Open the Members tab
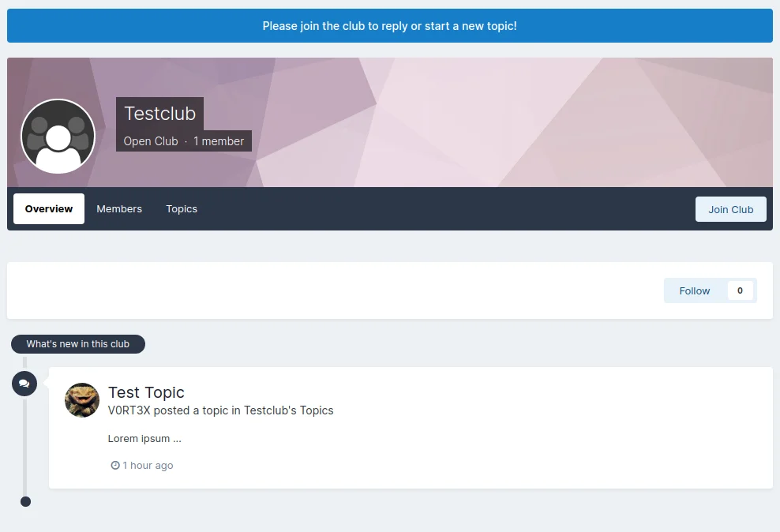This screenshot has width=780, height=532. 119,209
